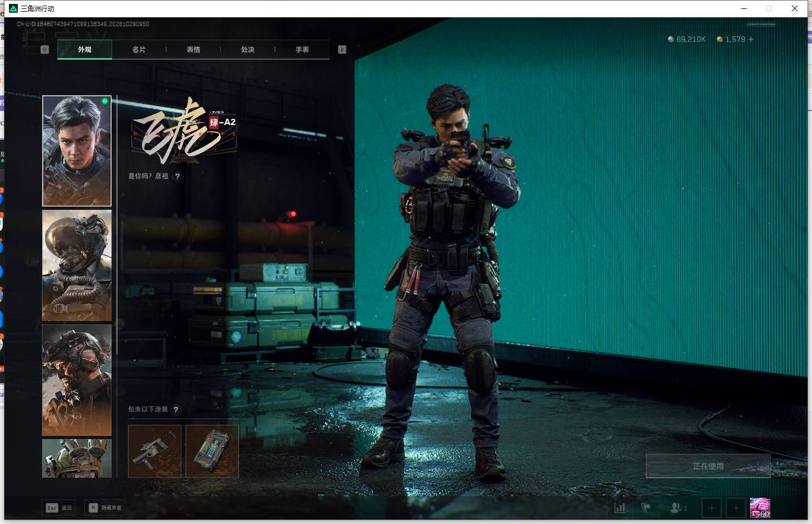Select the bearded soldier with headset skin thumbnail
The width and height of the screenshot is (812, 524).
click(x=77, y=380)
